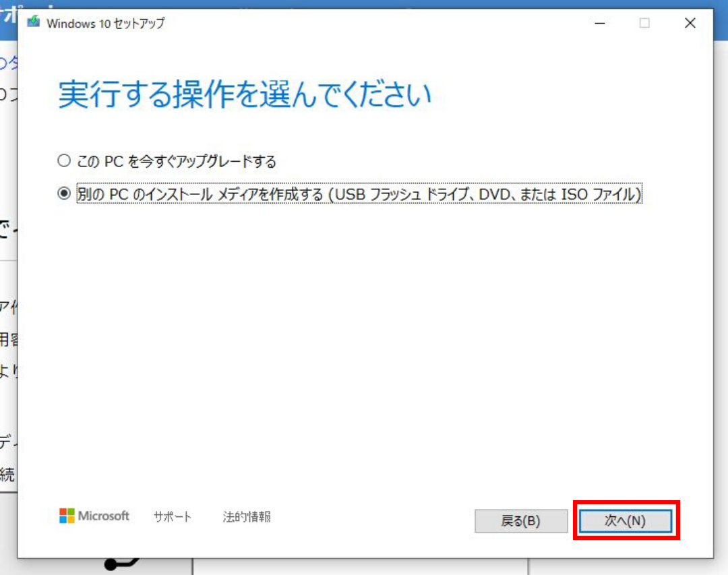Image resolution: width=728 pixels, height=575 pixels.
Task: Minimize the Windows 10 setup window
Action: 600,23
